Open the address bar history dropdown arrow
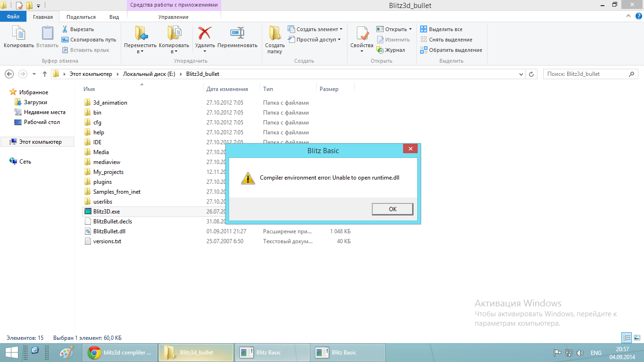The width and height of the screenshot is (644, 362). [x=521, y=74]
